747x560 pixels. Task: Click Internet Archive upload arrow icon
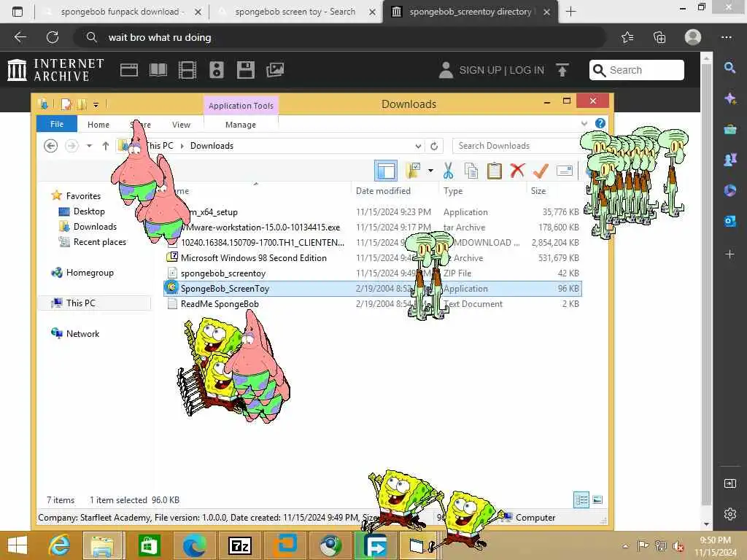(x=562, y=70)
